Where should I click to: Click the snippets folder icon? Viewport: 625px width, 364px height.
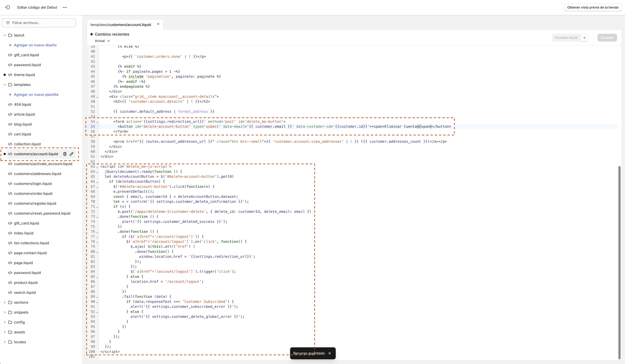coord(10,312)
